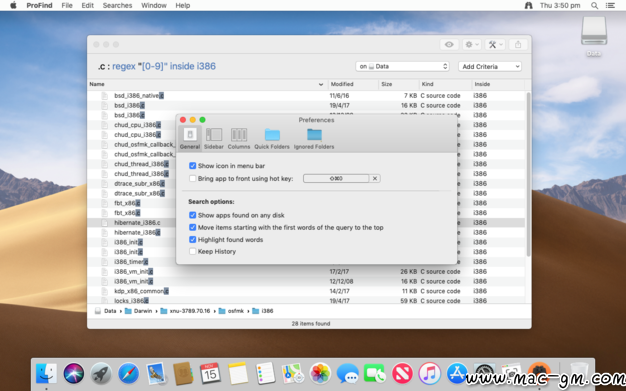The height and width of the screenshot is (391, 626).
Task: Uncheck Highlight found words
Action: [192, 240]
